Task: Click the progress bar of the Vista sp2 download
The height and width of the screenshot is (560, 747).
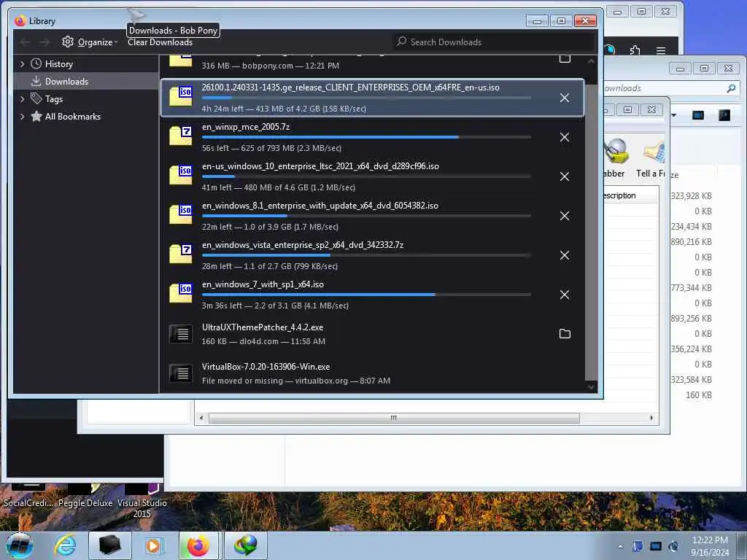Action: [366, 255]
